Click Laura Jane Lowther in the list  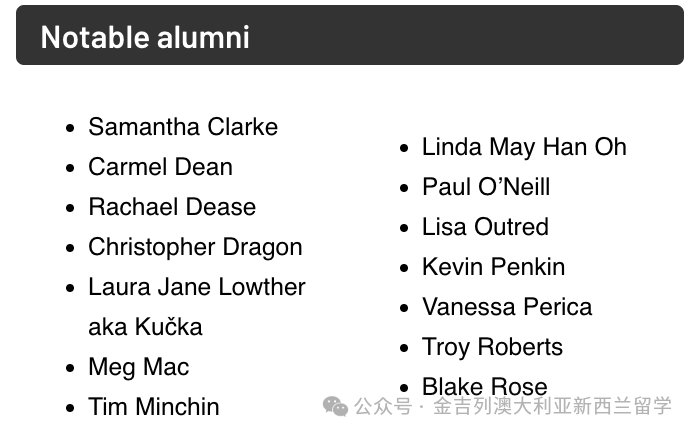197,287
